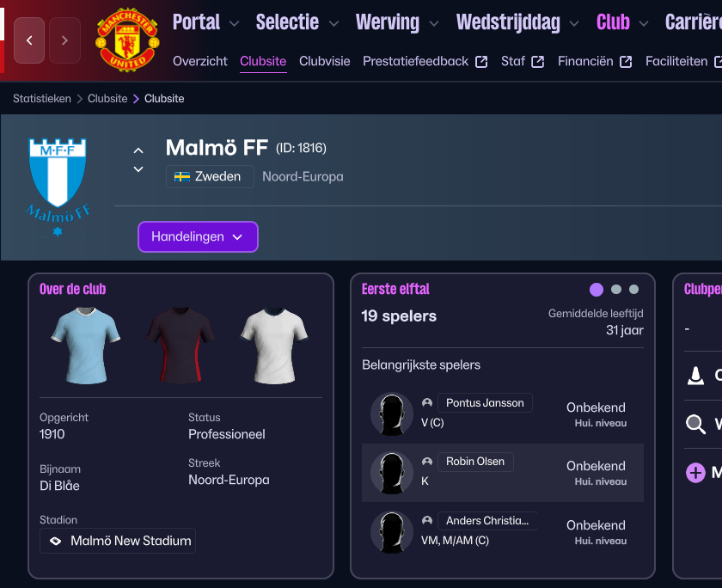The image size is (722, 588).
Task: Click the Manchester United crest
Action: click(x=125, y=40)
